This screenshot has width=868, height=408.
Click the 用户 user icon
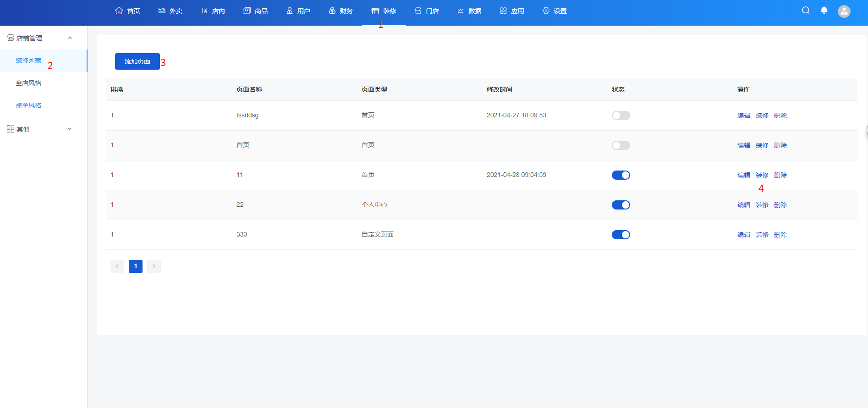click(290, 11)
